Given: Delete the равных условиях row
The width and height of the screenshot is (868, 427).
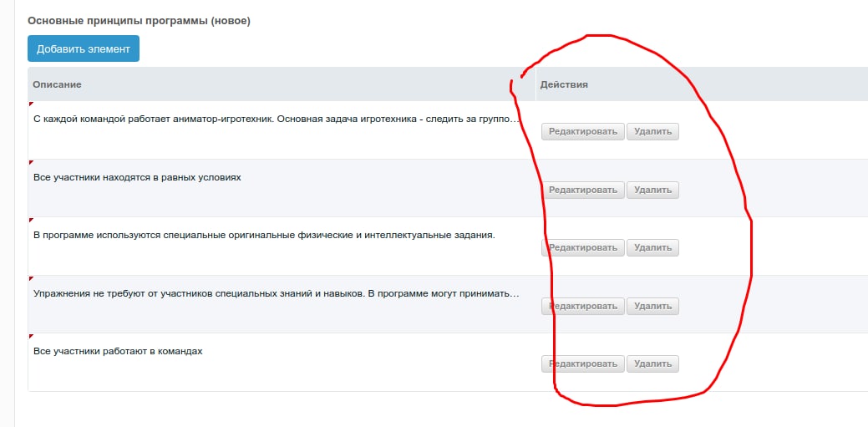Looking at the screenshot, I should (652, 190).
